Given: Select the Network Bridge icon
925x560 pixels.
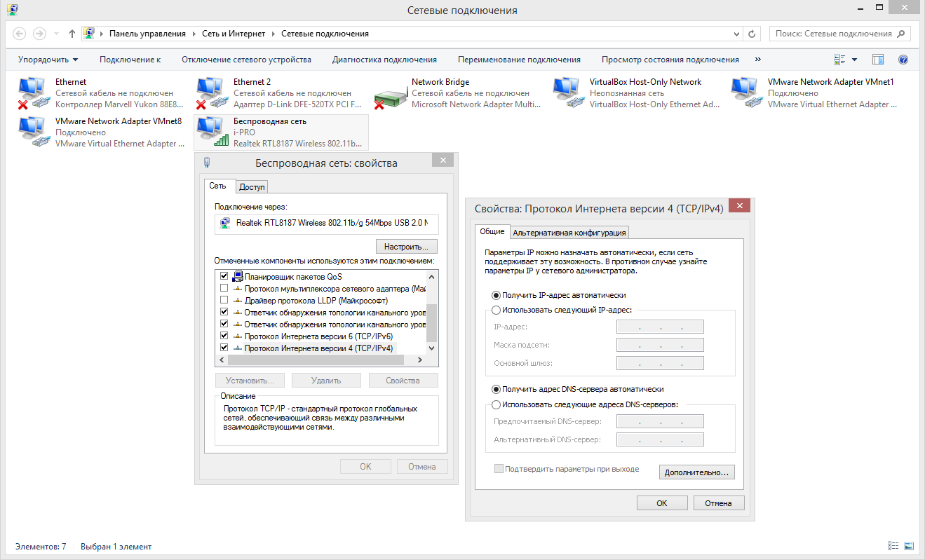Looking at the screenshot, I should coord(389,97).
